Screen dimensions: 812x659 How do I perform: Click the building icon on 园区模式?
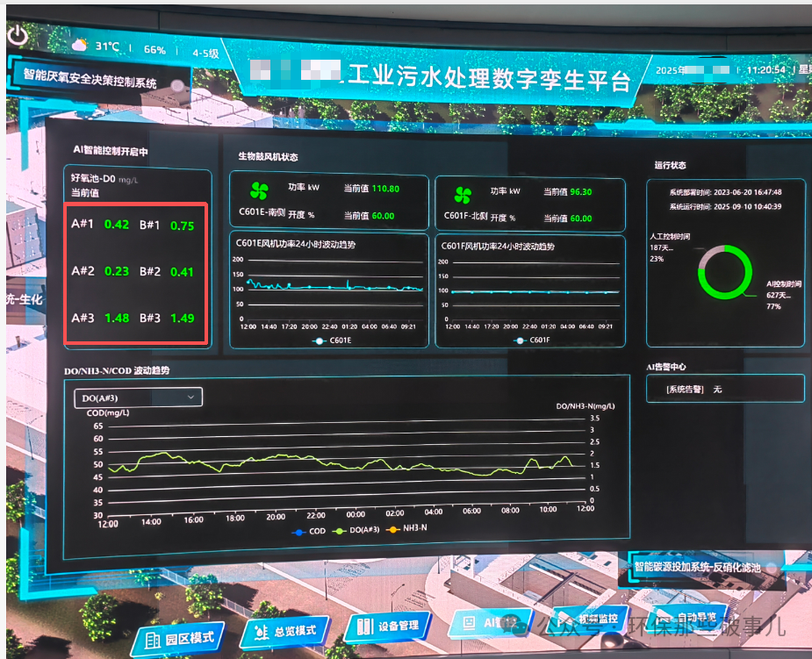pyautogui.click(x=152, y=641)
